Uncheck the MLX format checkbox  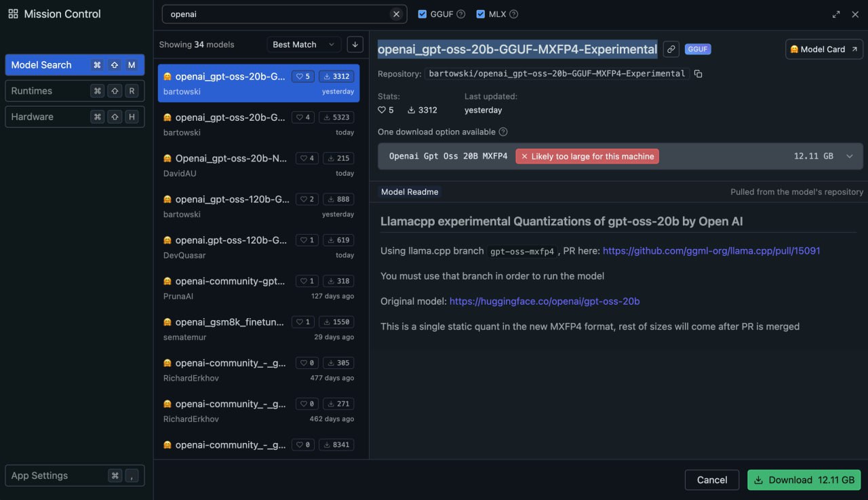(481, 14)
